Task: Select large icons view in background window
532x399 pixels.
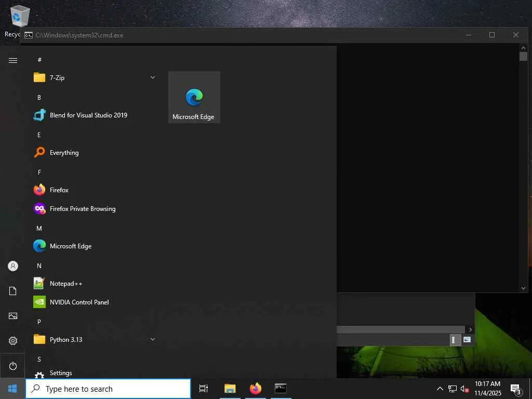Action: click(x=467, y=340)
